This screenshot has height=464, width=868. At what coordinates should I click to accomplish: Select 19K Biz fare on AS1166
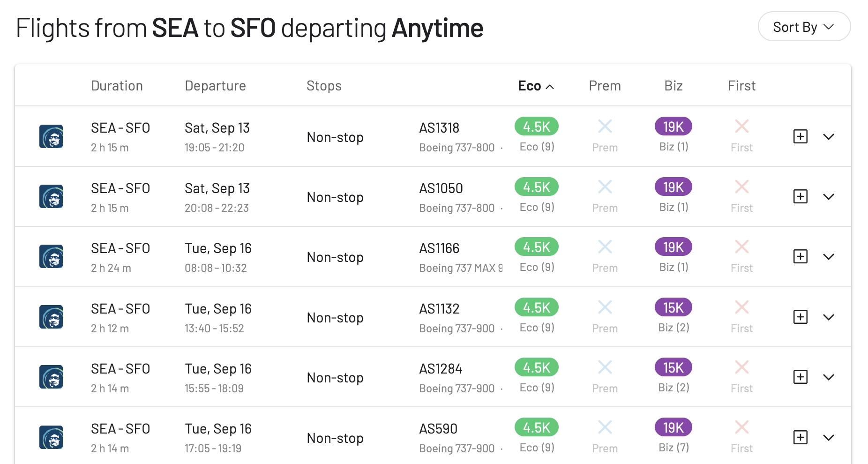tap(673, 247)
